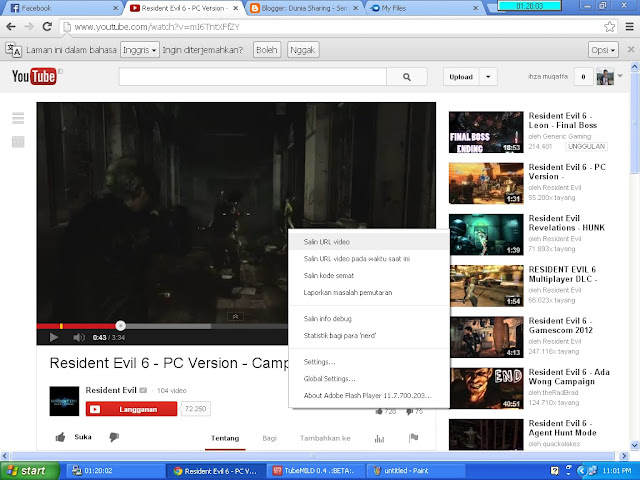Select Salin URL video from context menu

369,242
